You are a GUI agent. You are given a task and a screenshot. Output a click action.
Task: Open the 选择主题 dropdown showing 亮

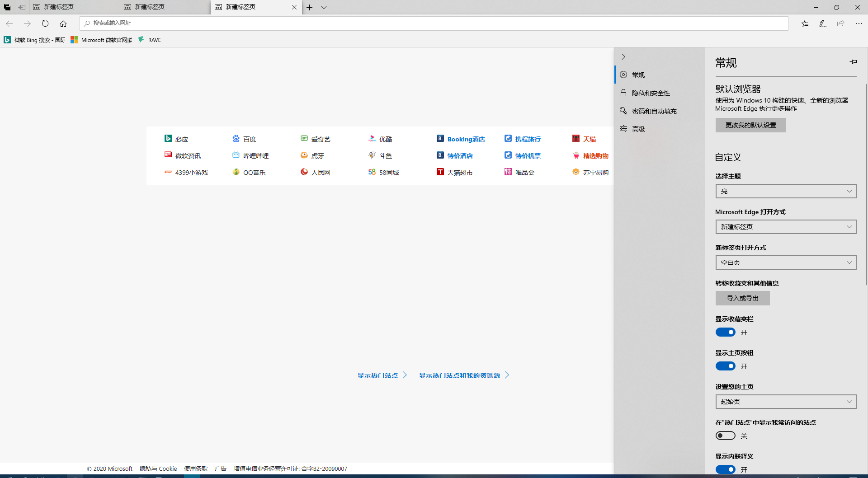pos(786,191)
